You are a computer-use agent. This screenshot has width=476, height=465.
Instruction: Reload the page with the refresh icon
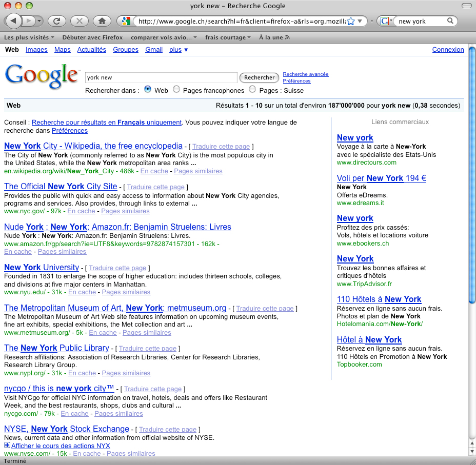[56, 21]
